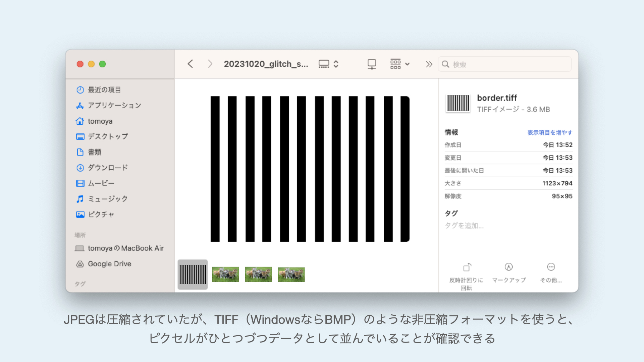Screen dimensions: 644x362
Task: Click the back navigation arrow
Action: pyautogui.click(x=190, y=64)
